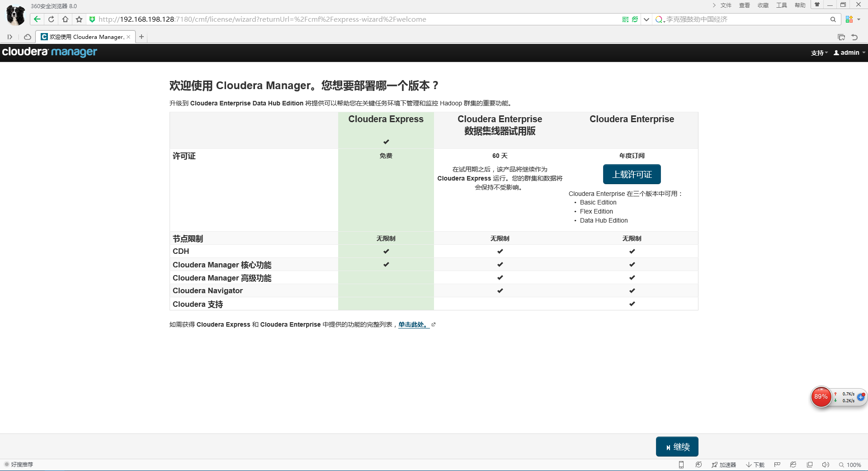Viewport: 868px width, 471px height.
Task: Open the 查看 menu
Action: pyautogui.click(x=745, y=5)
